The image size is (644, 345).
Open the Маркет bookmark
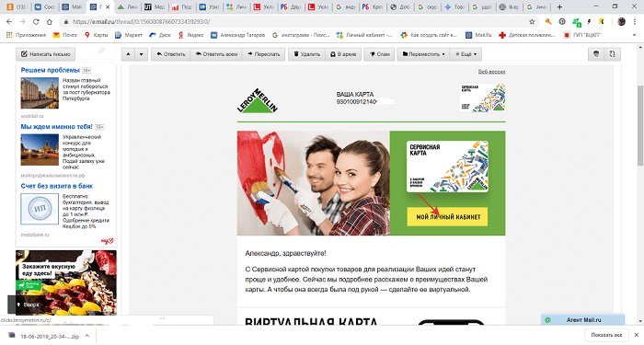click(129, 35)
